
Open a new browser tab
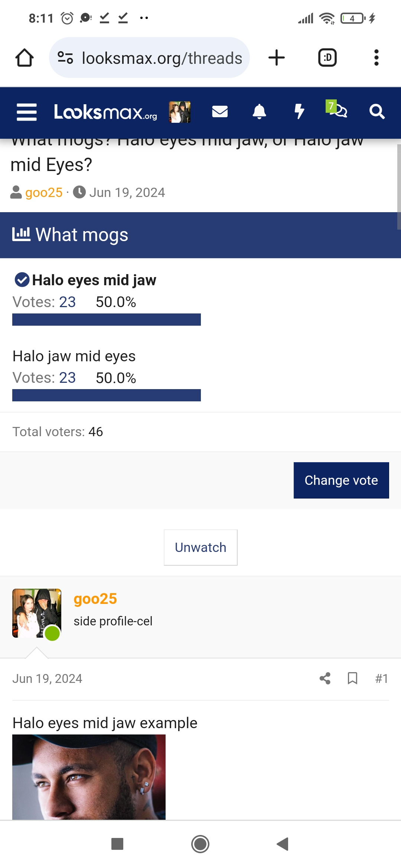point(277,58)
